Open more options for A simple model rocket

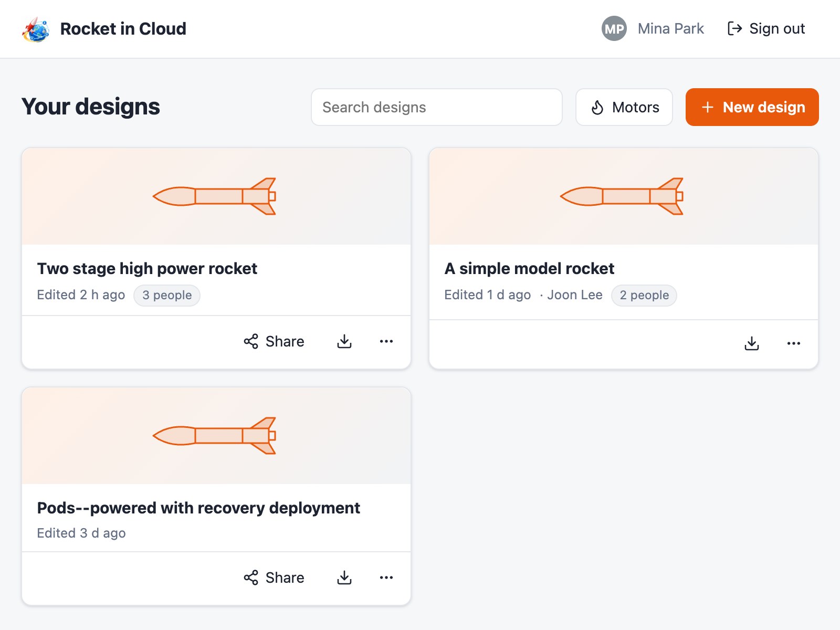[x=794, y=343]
